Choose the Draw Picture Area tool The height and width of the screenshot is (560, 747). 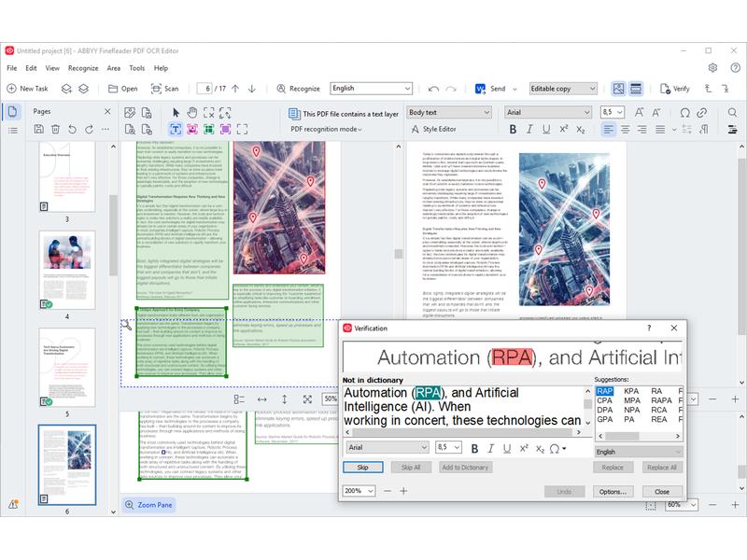coord(192,129)
